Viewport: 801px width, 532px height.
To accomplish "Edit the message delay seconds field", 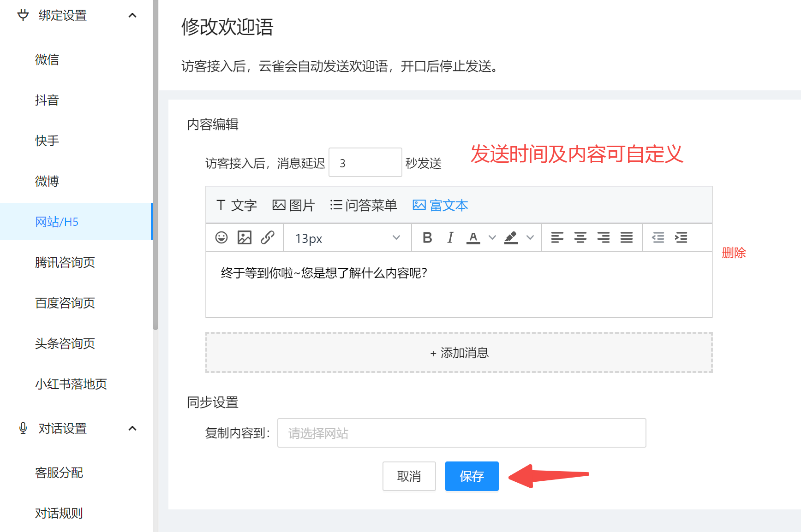I will pos(365,162).
